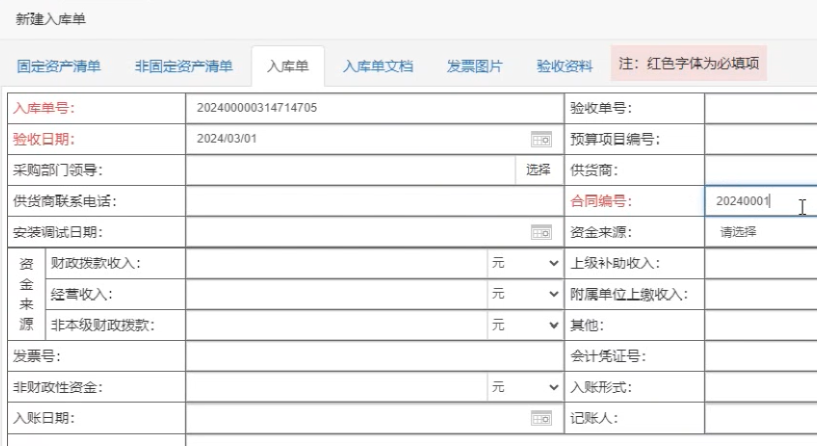Click the 验收日期 date input field
817x446 pixels.
pos(355,139)
